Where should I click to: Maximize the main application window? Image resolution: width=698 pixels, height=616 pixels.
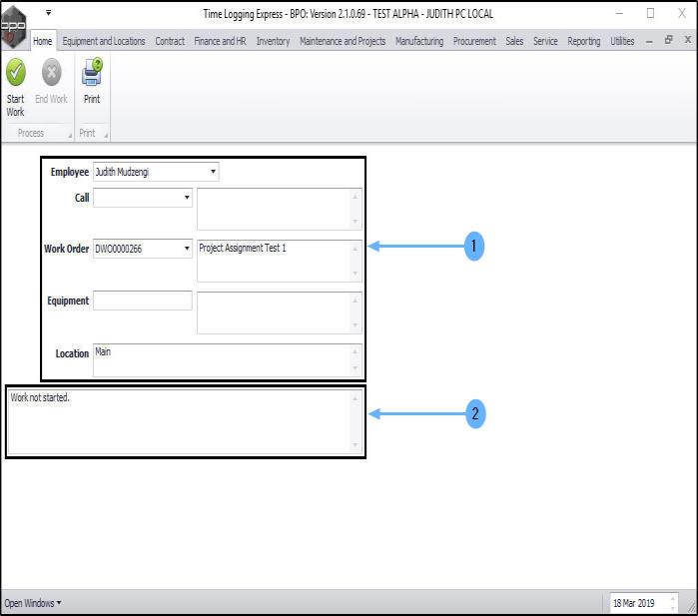pos(650,13)
